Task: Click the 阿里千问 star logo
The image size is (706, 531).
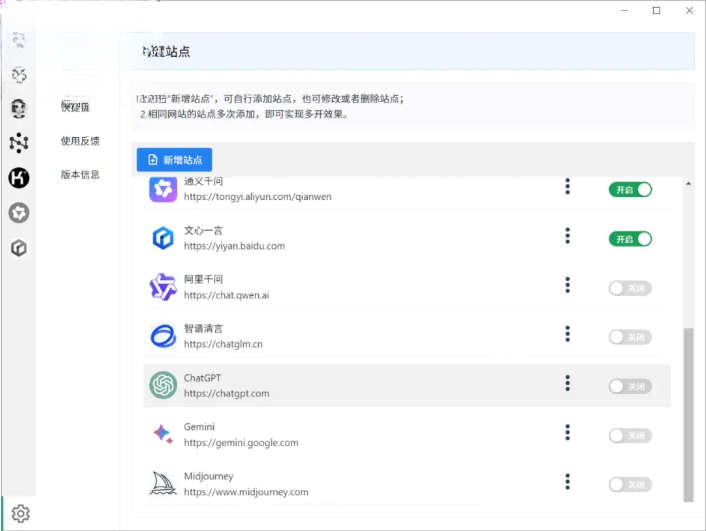Action: coord(163,287)
